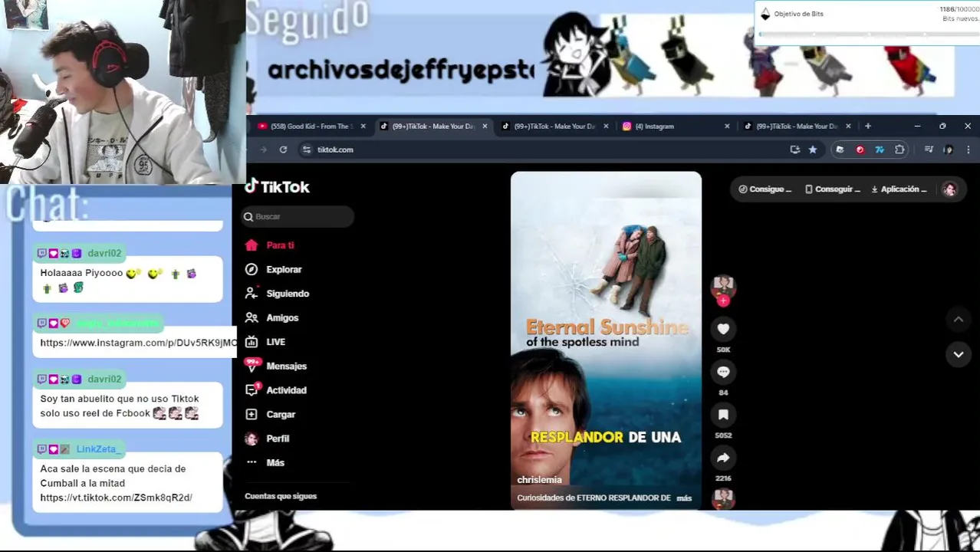
Task: Click Cuentas que sigues heading
Action: point(281,496)
